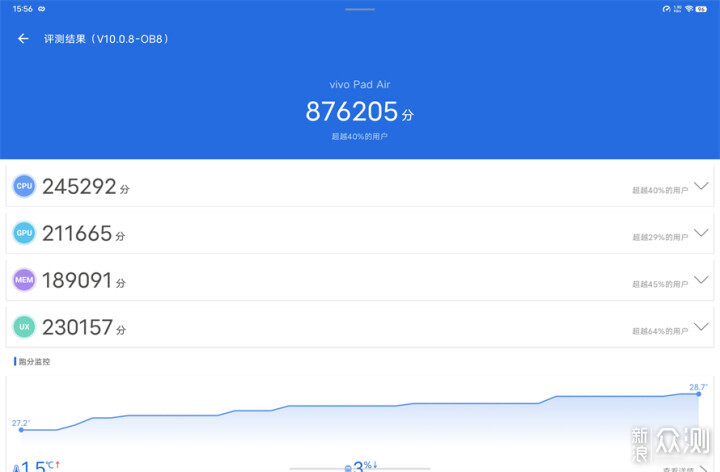Screen dimensions: 720x472
Task: Tap the MEM score icon
Action: click(x=24, y=280)
